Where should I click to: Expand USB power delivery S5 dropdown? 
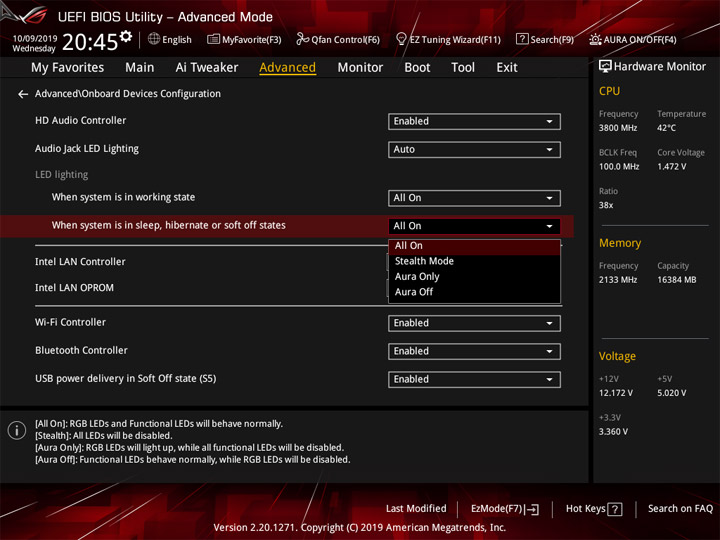474,379
